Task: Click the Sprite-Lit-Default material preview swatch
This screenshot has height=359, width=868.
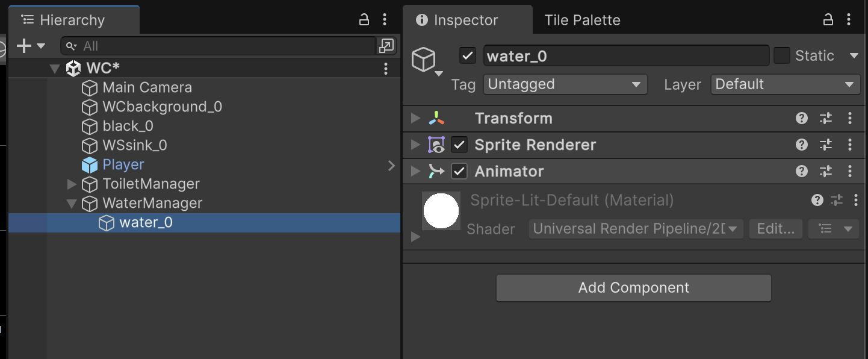Action: click(x=441, y=211)
